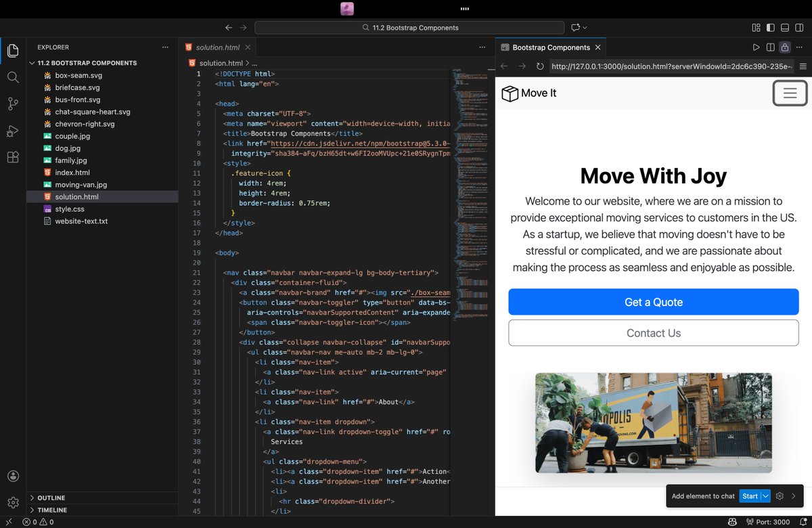
Task: Open the notifications bell in status bar
Action: (x=802, y=522)
